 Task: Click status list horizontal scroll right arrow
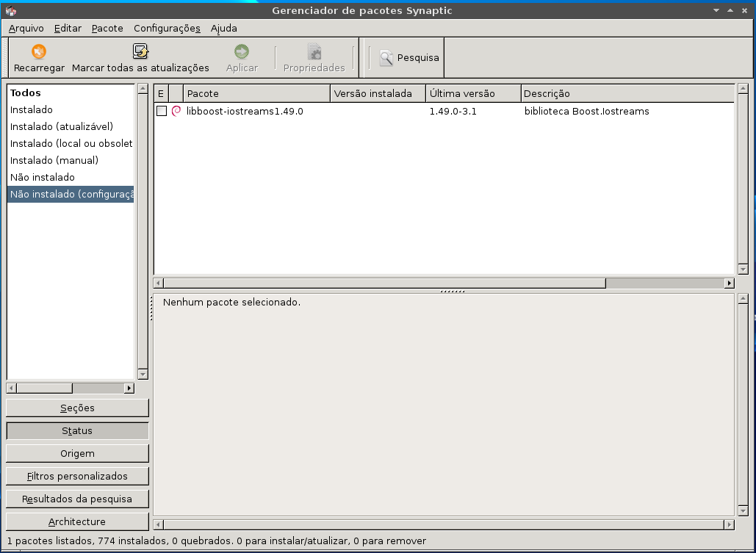[x=129, y=388]
